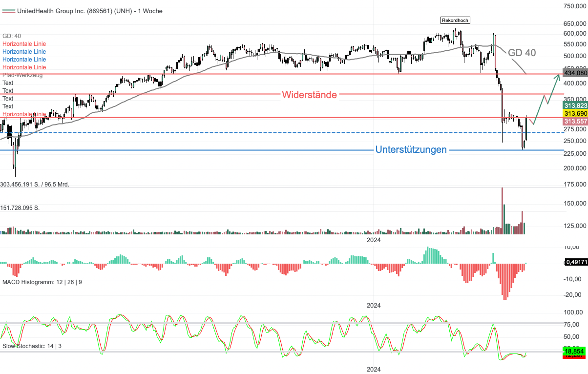Click the 650,000 axis value
This screenshot has height=374, width=588.
575,23
